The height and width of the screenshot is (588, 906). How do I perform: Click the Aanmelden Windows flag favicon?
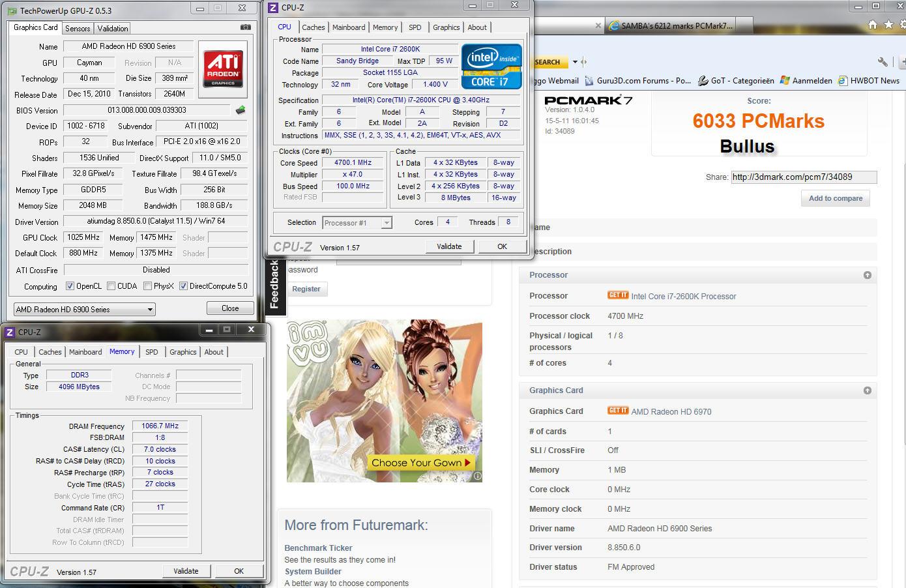[x=785, y=81]
